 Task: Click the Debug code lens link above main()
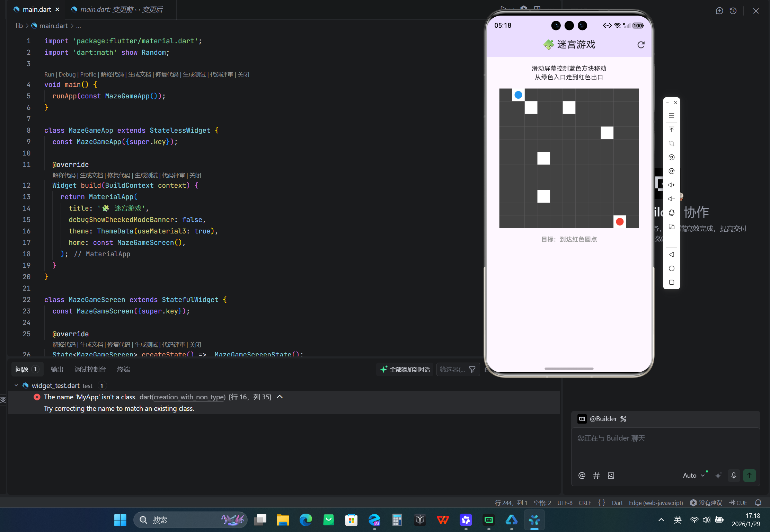coord(67,74)
